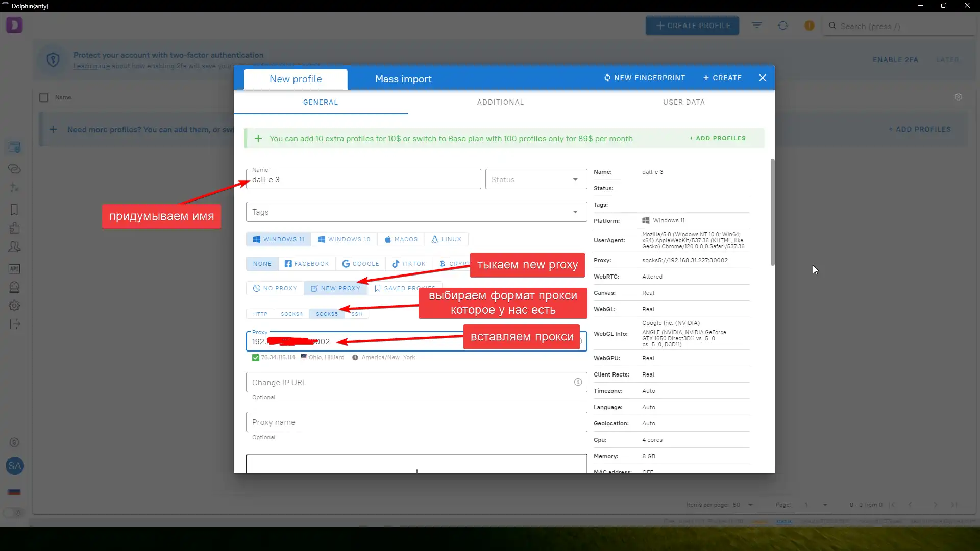Close the New profile dialog
This screenshot has height=551, width=980.
point(763,78)
